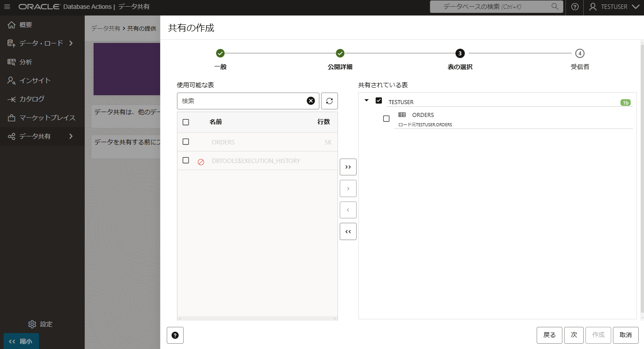Screen dimensions: 644x349
Task: Click the 検索 table search input field
Action: click(x=242, y=101)
